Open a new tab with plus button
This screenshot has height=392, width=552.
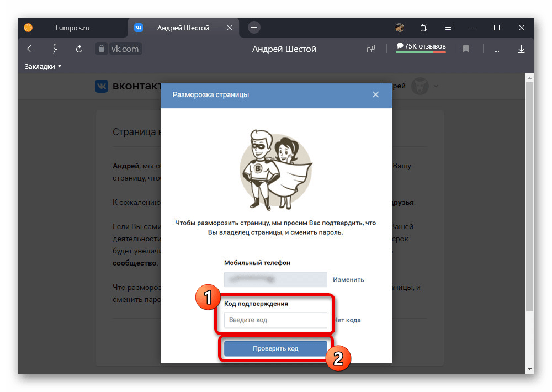pos(254,28)
